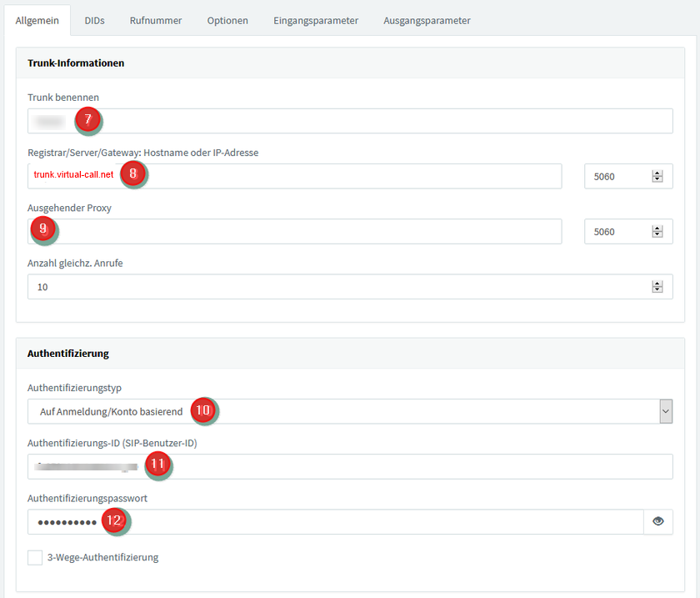The width and height of the screenshot is (700, 598).
Task: Click the 3-Wege-Authentifizierung label
Action: coord(102,557)
